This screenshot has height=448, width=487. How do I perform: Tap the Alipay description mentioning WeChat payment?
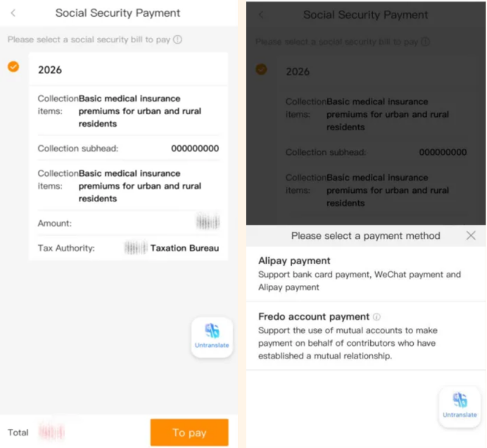click(359, 280)
